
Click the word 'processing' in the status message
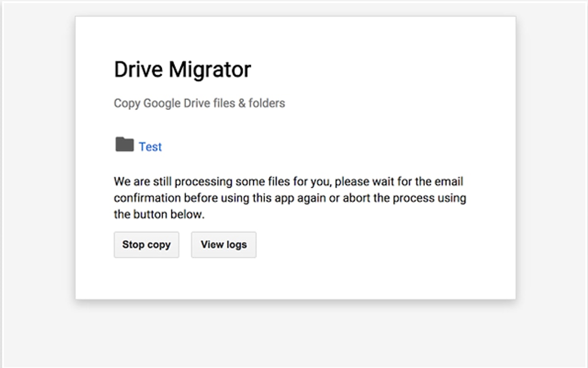(x=203, y=182)
